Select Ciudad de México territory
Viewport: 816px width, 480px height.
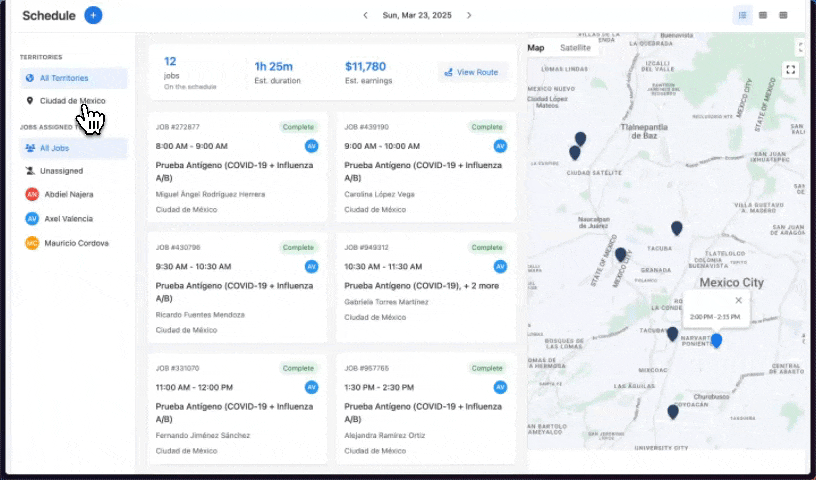[x=72, y=101]
